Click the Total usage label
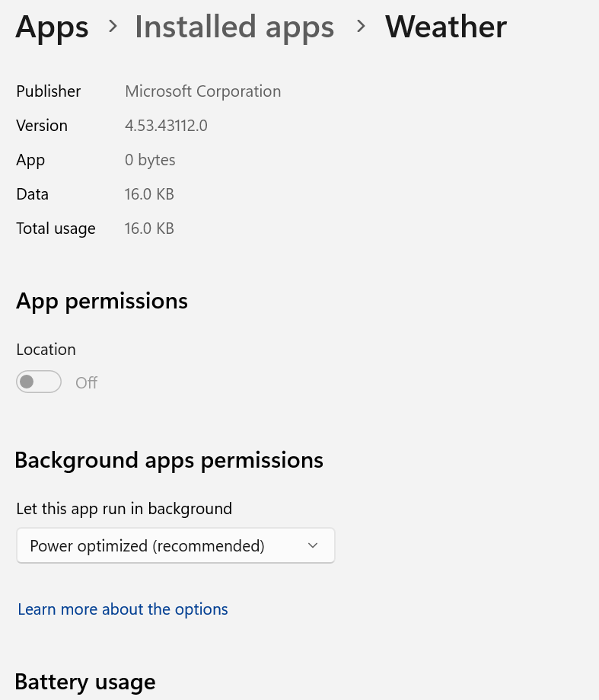Viewport: 599px width, 700px height. 56,229
